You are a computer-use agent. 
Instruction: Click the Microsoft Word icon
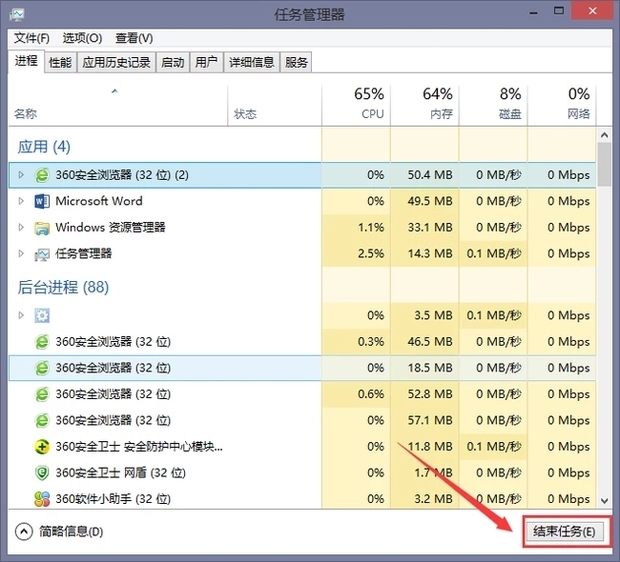[42, 201]
